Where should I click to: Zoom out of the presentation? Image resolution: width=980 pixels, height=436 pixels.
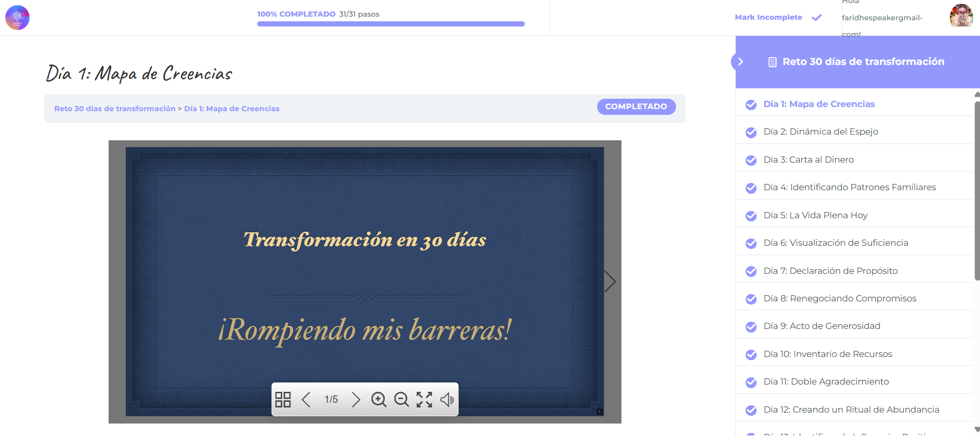click(x=401, y=400)
